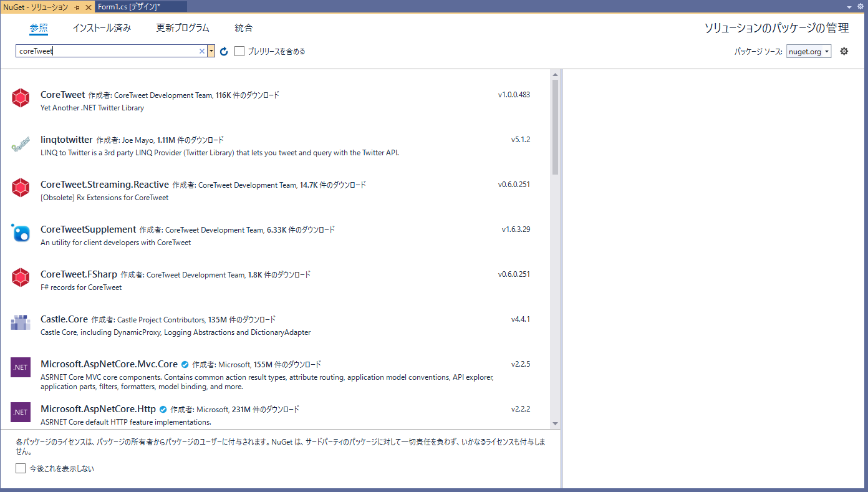The width and height of the screenshot is (868, 492).
Task: Switch to the 統合 tab
Action: (x=244, y=28)
